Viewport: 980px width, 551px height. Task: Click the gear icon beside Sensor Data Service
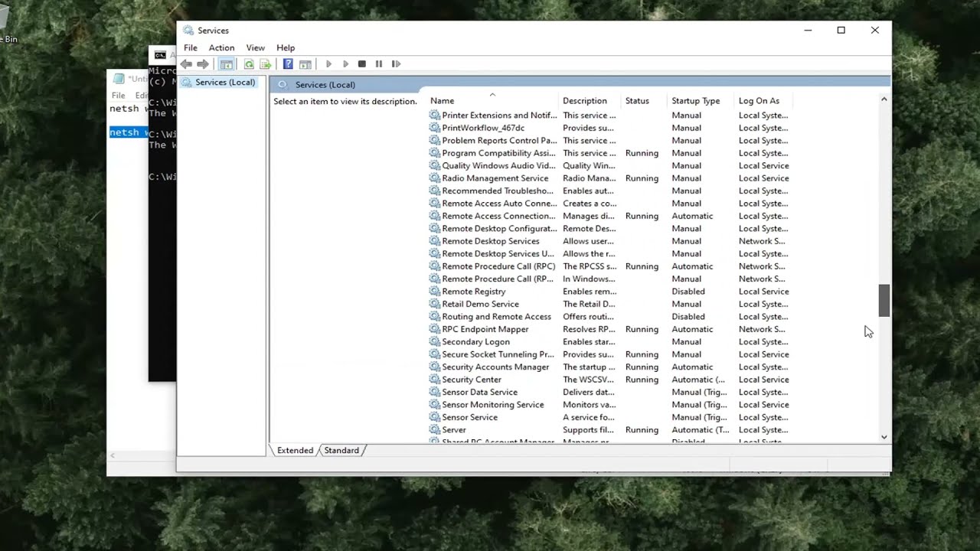tap(435, 393)
